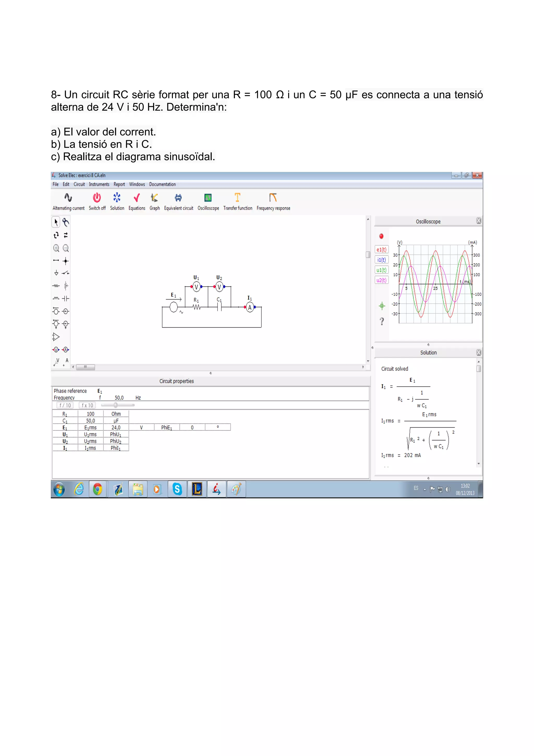Click the Solution panel scroll down arrow
Screen dimensions: 534x756
pos(479,464)
